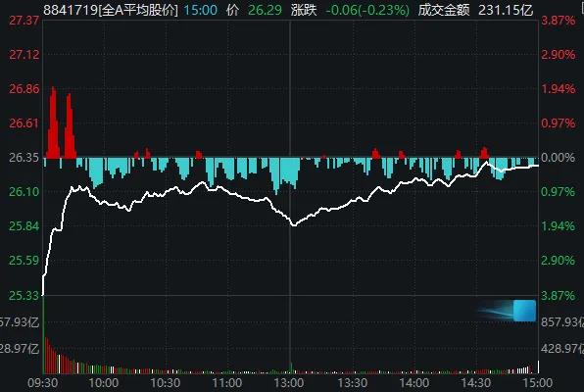Click the red 1.94% right axis label

click(558, 88)
